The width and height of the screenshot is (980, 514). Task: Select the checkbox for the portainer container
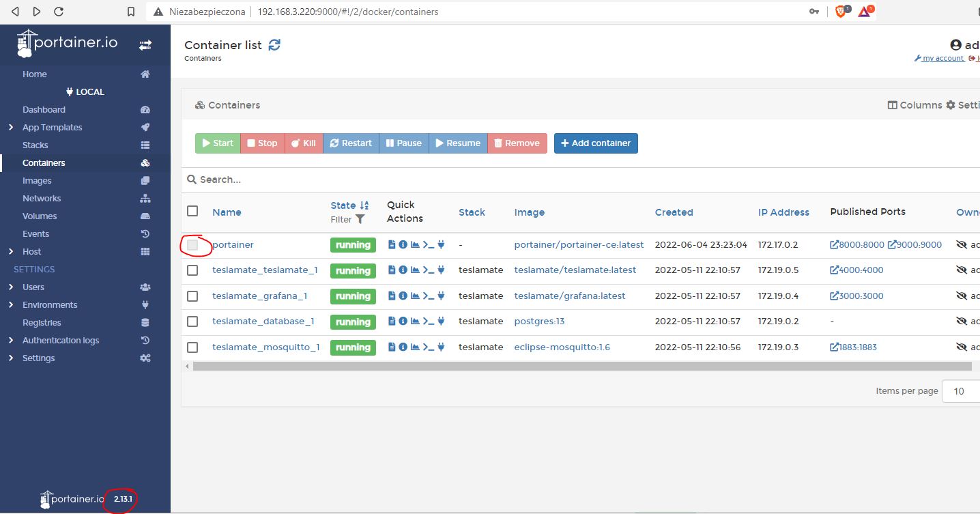click(194, 245)
